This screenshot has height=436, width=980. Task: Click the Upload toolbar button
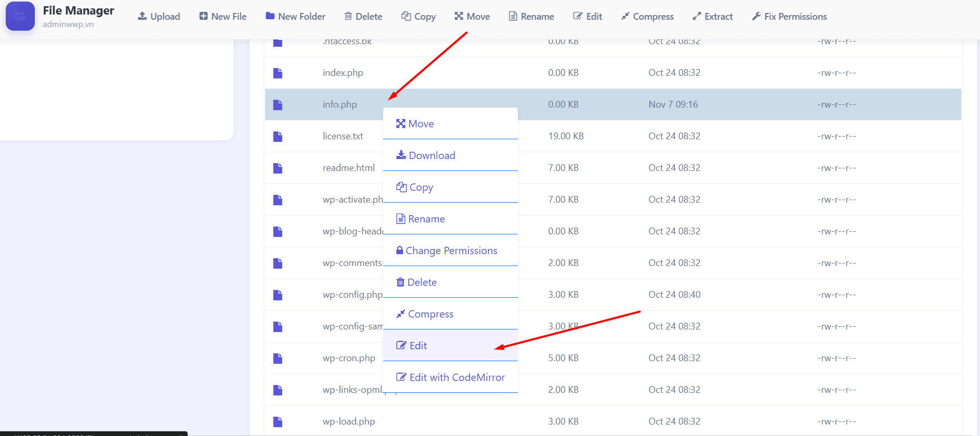click(159, 17)
